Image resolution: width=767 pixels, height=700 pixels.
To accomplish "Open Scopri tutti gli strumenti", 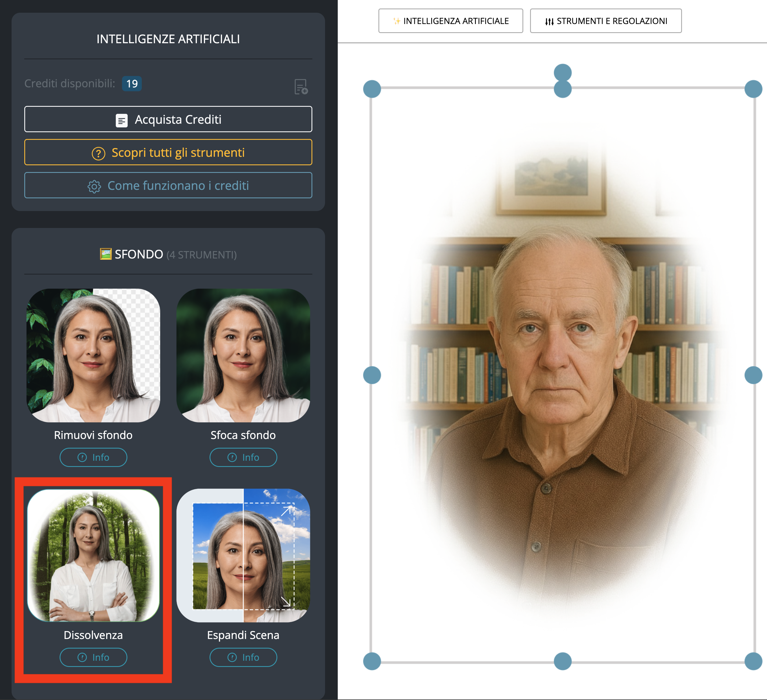I will 168,153.
